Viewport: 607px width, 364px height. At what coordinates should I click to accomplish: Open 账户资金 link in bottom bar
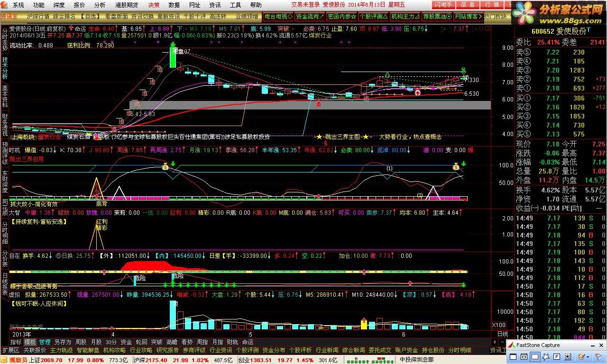[x=406, y=350]
